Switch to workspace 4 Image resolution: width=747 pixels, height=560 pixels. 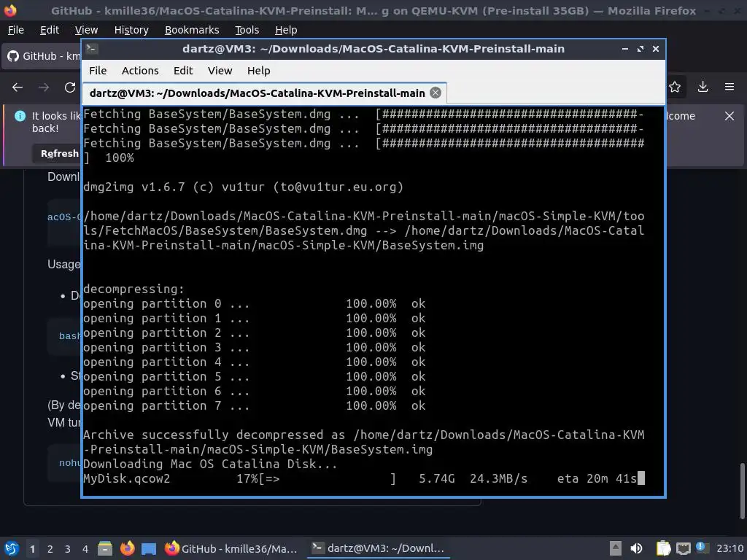click(x=85, y=549)
